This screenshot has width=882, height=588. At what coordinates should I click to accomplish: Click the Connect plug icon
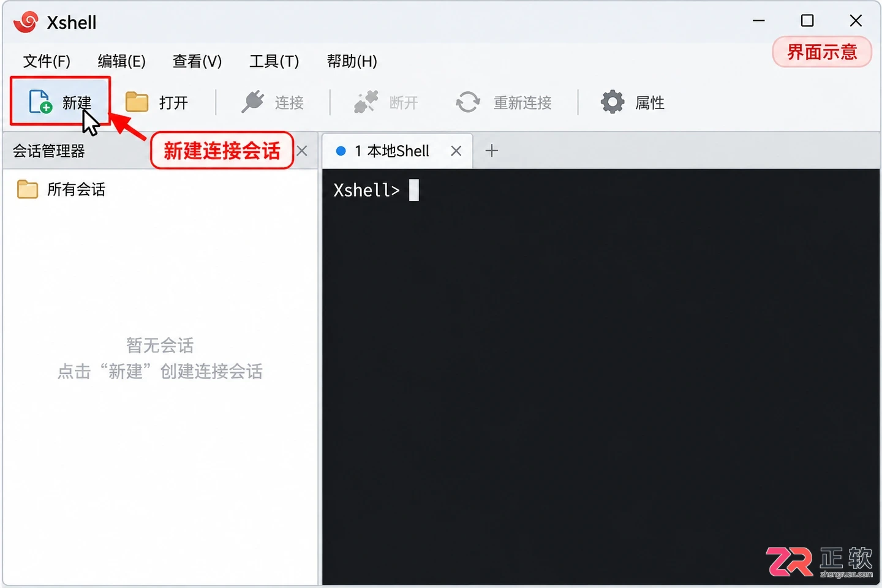[252, 102]
